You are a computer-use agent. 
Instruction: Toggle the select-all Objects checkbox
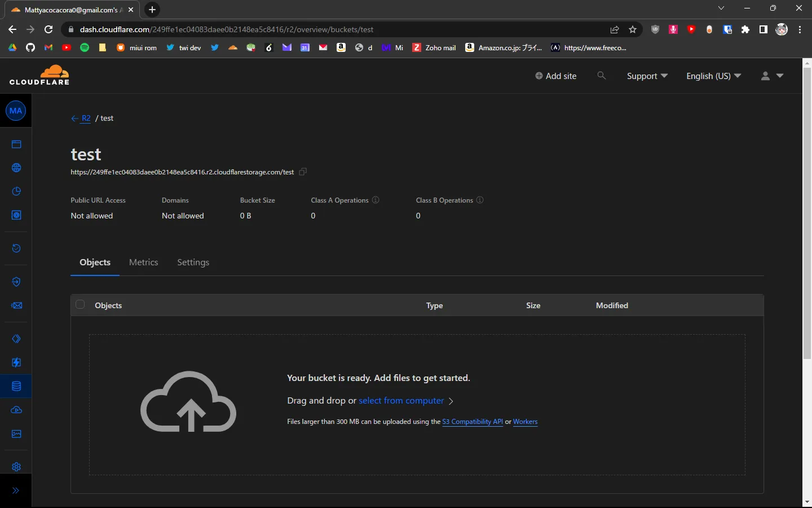pos(80,305)
